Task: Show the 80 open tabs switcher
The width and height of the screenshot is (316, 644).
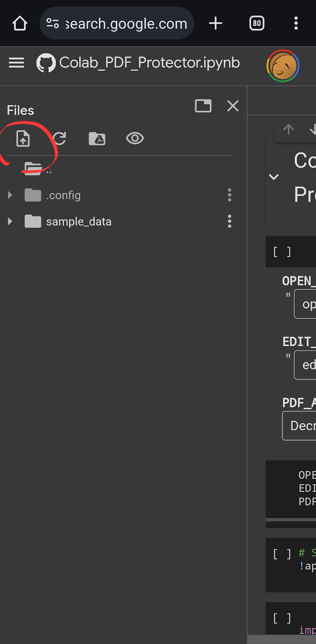Action: coord(257,23)
